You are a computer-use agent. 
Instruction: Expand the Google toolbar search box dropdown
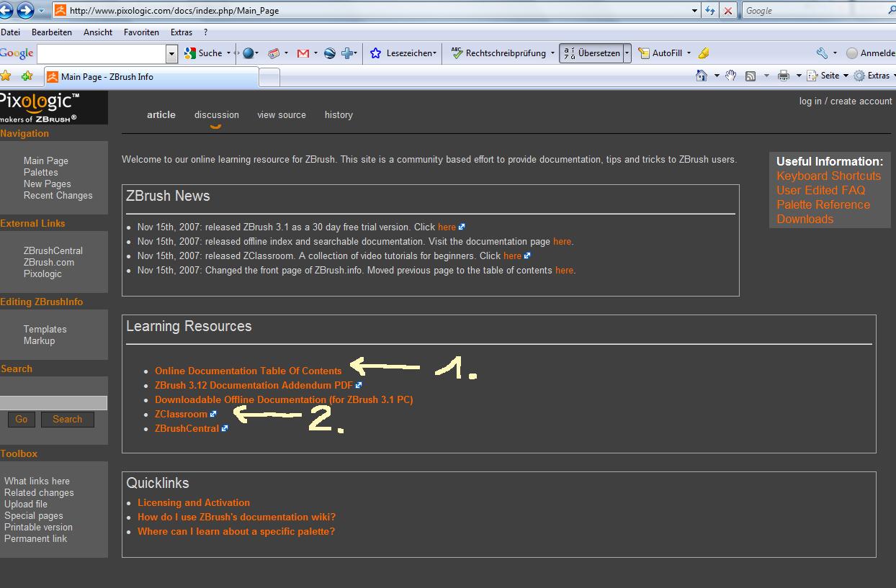(x=171, y=53)
